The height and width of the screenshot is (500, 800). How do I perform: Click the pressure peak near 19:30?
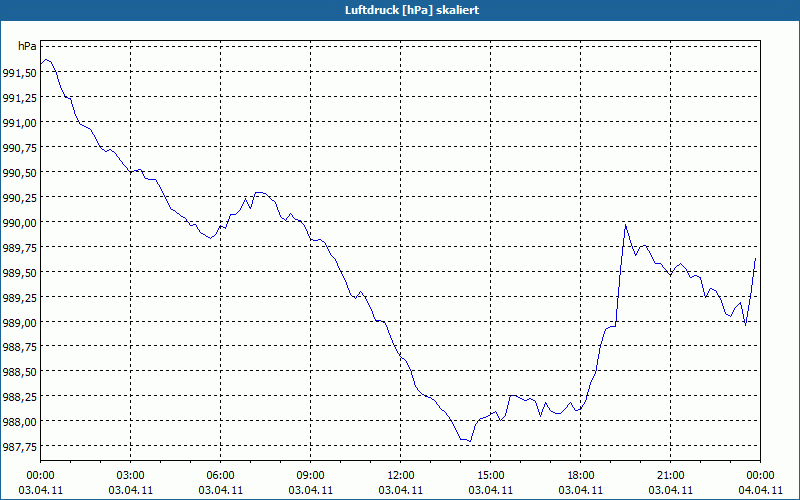pyautogui.click(x=626, y=224)
